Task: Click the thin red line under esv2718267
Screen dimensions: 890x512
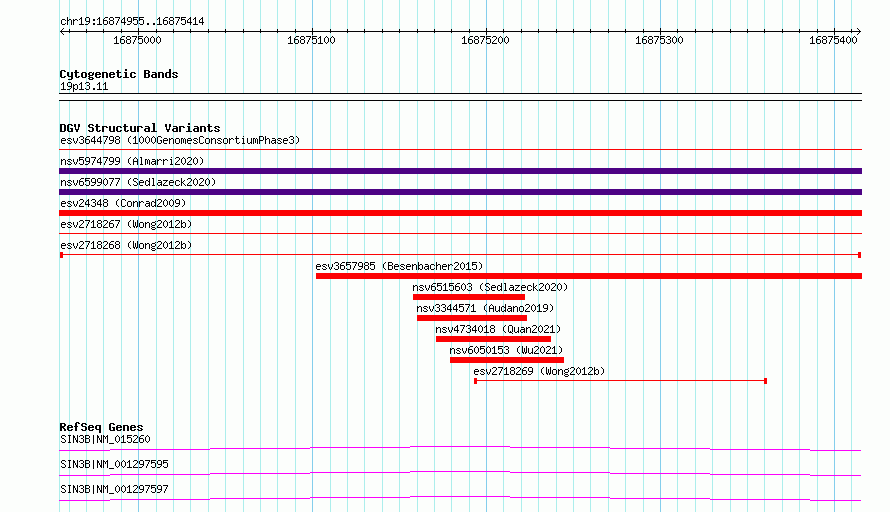Action: click(x=460, y=233)
